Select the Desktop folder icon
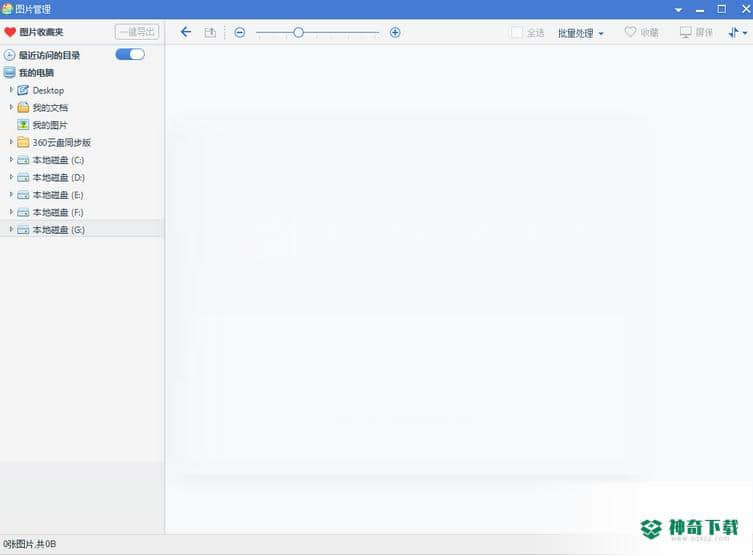The width and height of the screenshot is (753, 556). pyautogui.click(x=23, y=90)
